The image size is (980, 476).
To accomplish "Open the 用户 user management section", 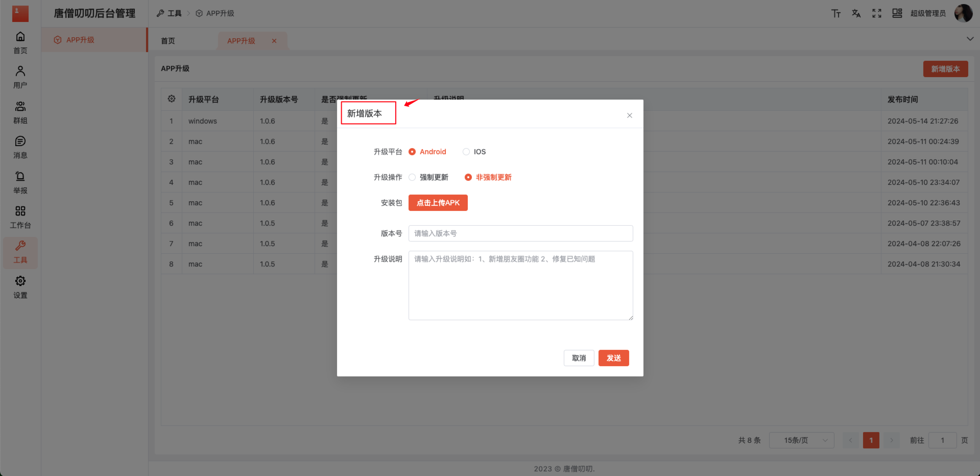I will (20, 77).
